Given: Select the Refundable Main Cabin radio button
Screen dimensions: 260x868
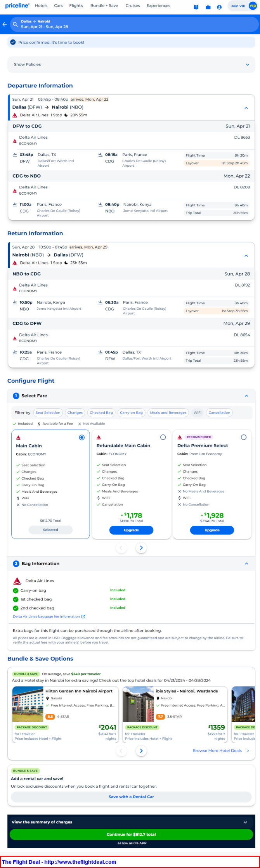Looking at the screenshot, I should [163, 437].
